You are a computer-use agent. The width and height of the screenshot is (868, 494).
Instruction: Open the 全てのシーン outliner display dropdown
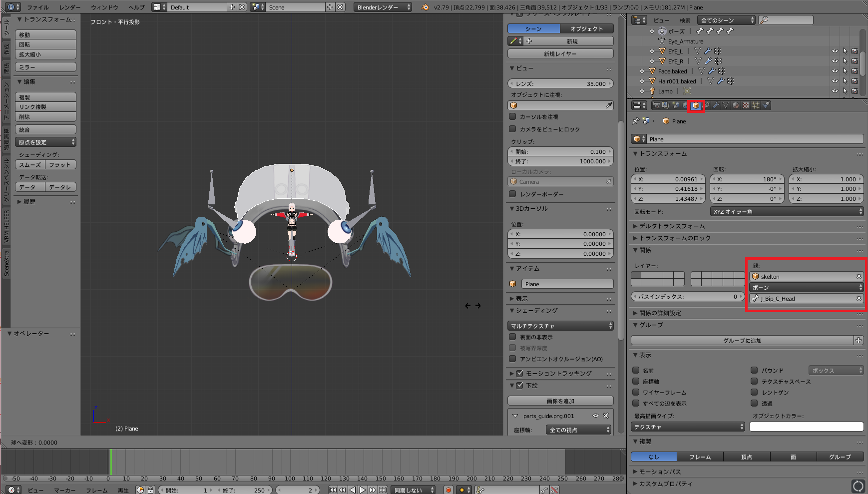coord(727,20)
